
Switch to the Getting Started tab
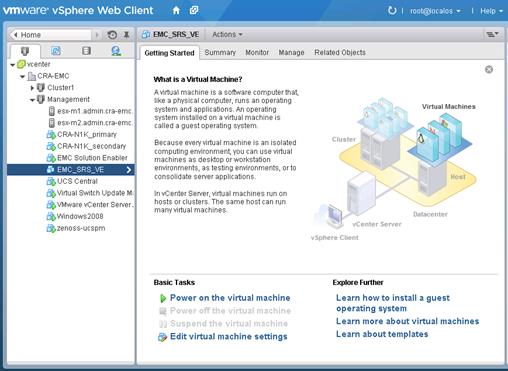pyautogui.click(x=169, y=53)
